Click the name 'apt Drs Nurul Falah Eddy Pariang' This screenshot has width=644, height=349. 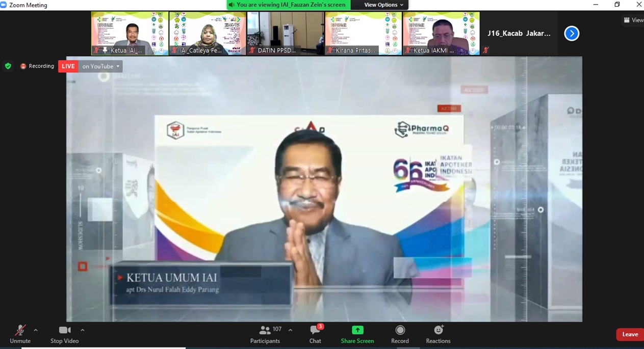[x=173, y=290]
